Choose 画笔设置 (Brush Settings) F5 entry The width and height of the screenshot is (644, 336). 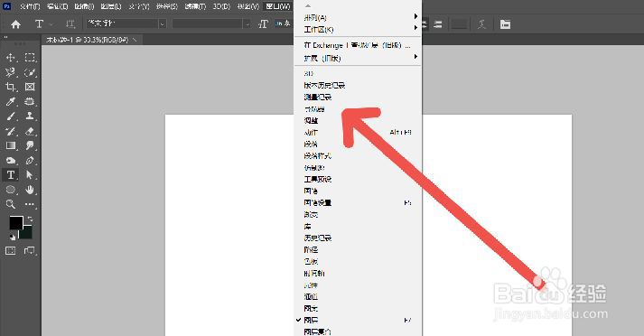(x=358, y=202)
